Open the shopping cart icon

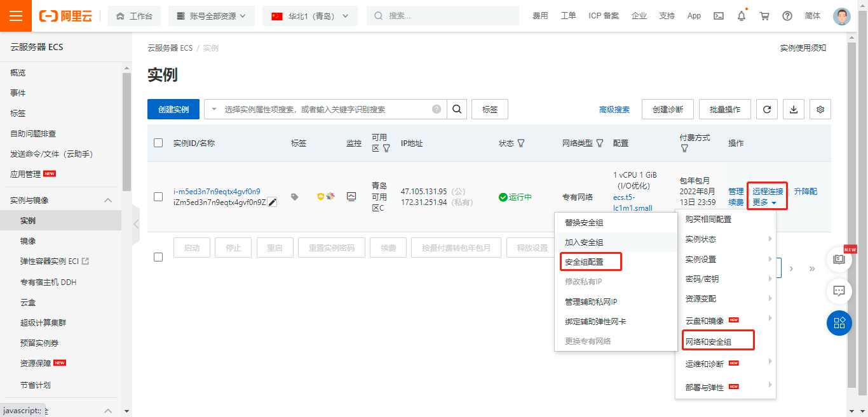(x=764, y=16)
